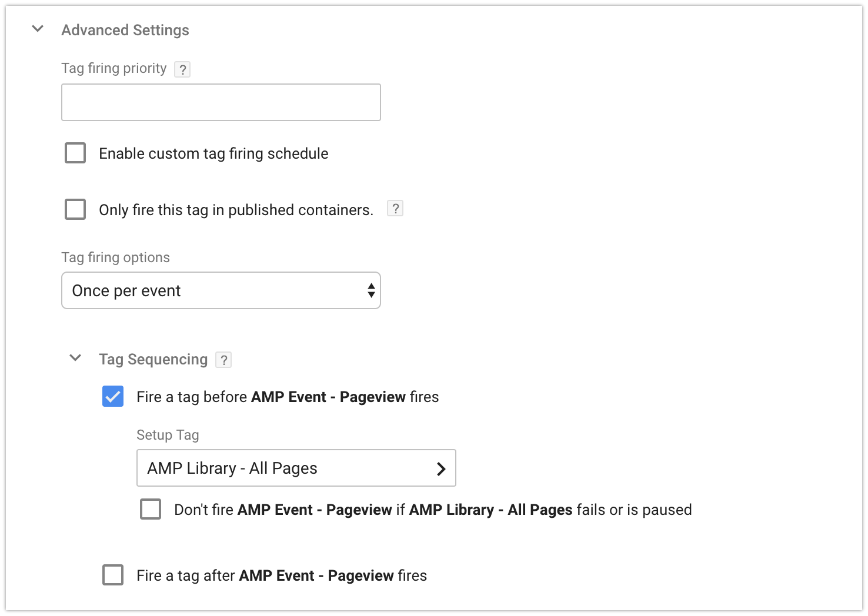
Task: Check the "Fire a tag after AMP Event - Pageview" box
Action: 113,575
